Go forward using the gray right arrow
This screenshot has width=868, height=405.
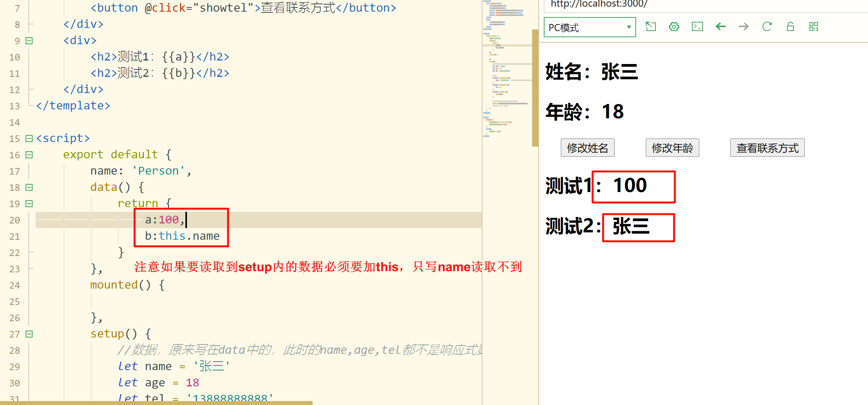[744, 27]
